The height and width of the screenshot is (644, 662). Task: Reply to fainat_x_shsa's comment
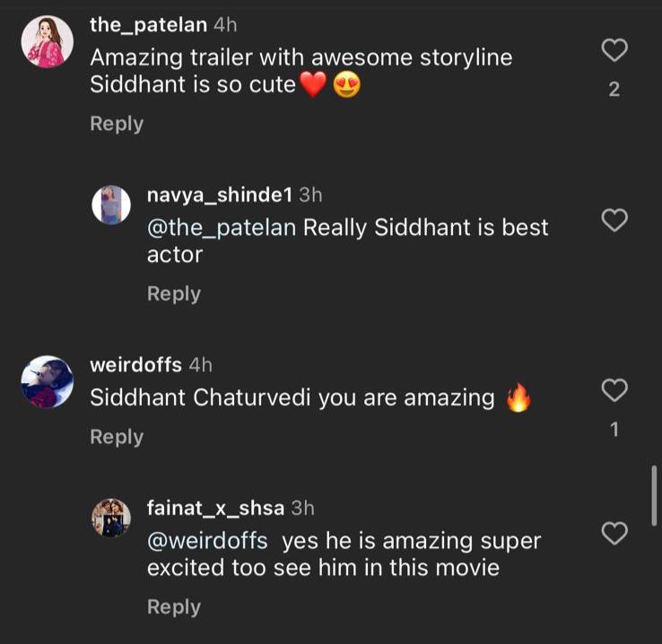tap(174, 607)
